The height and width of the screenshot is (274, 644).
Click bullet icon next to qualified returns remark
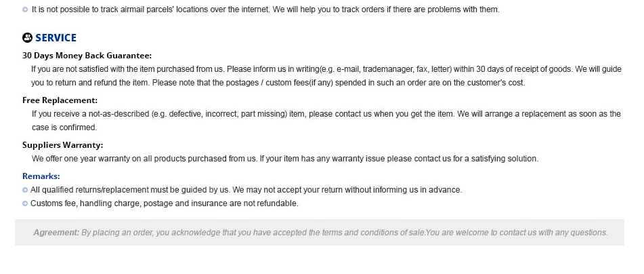click(x=25, y=190)
